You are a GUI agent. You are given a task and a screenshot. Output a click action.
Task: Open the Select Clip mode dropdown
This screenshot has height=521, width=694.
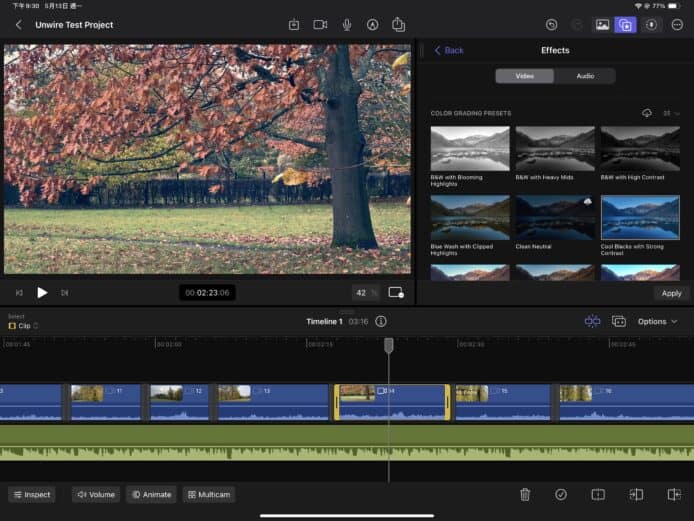[23, 326]
